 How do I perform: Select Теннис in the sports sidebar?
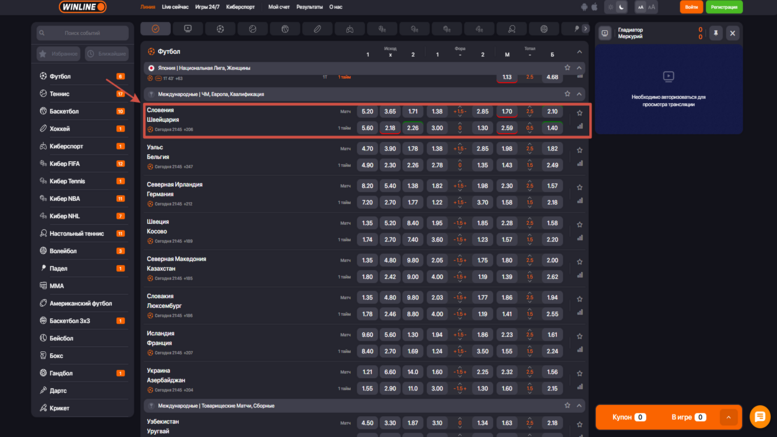60,94
